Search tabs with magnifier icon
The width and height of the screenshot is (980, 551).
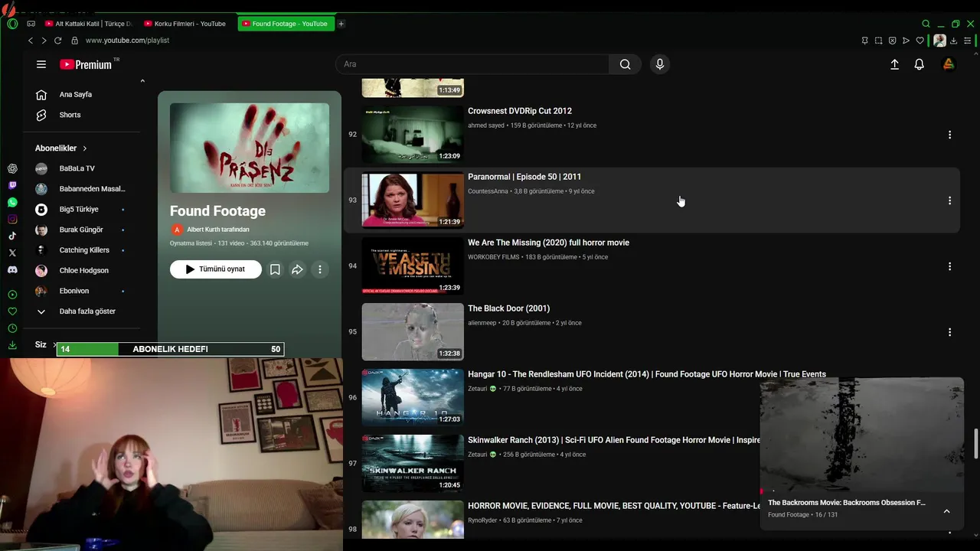[x=926, y=24]
